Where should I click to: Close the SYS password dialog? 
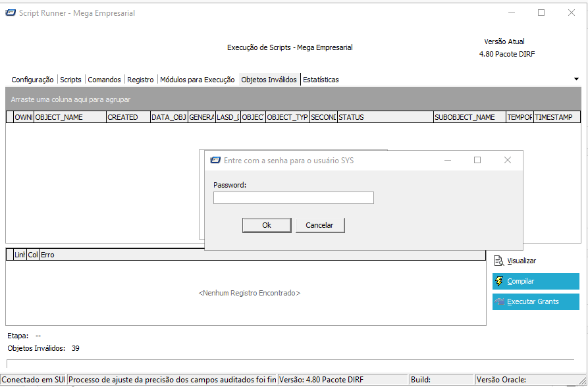point(508,160)
